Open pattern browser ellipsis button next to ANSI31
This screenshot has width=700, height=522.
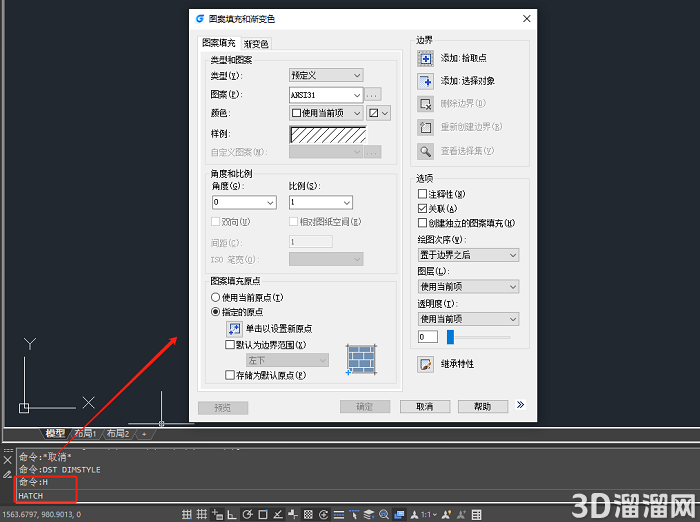372,95
